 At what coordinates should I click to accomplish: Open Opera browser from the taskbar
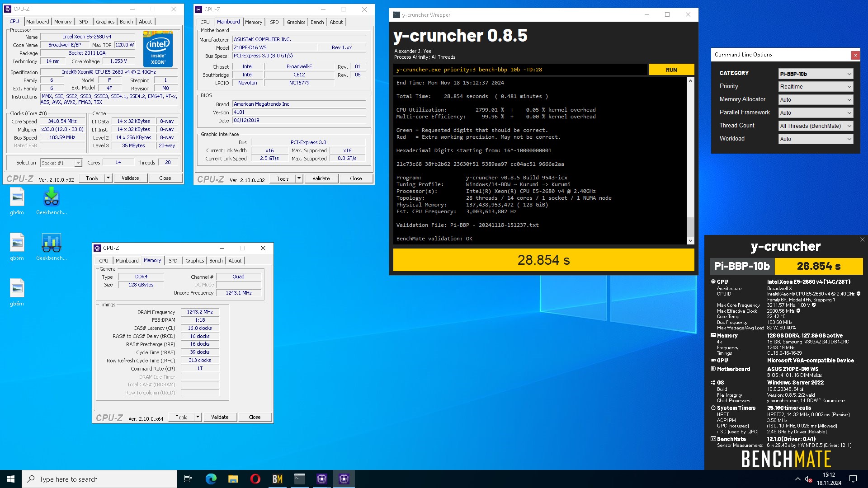pyautogui.click(x=255, y=479)
